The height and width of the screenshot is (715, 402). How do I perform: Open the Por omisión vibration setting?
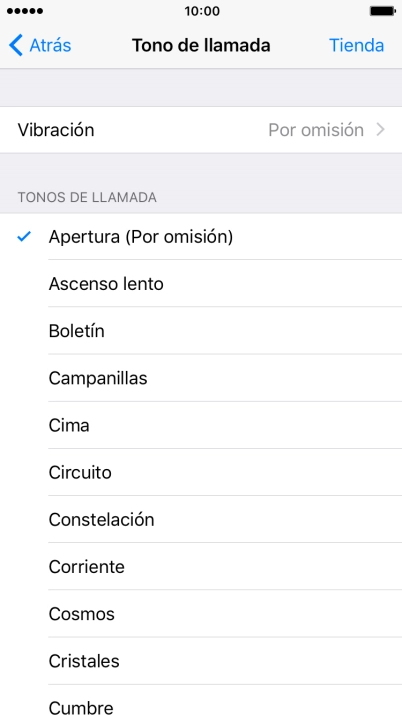click(x=316, y=130)
